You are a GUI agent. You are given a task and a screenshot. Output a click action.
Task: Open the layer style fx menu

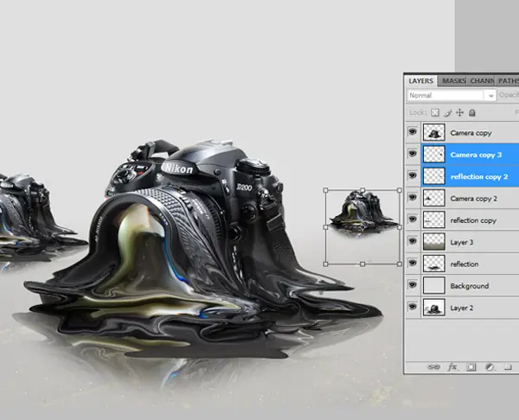click(x=452, y=366)
